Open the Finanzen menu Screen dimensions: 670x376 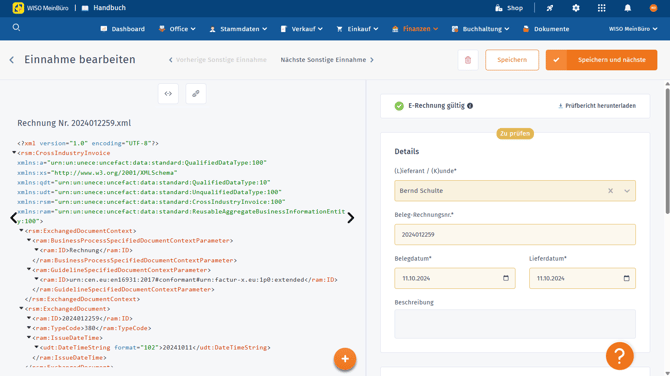pyautogui.click(x=415, y=29)
